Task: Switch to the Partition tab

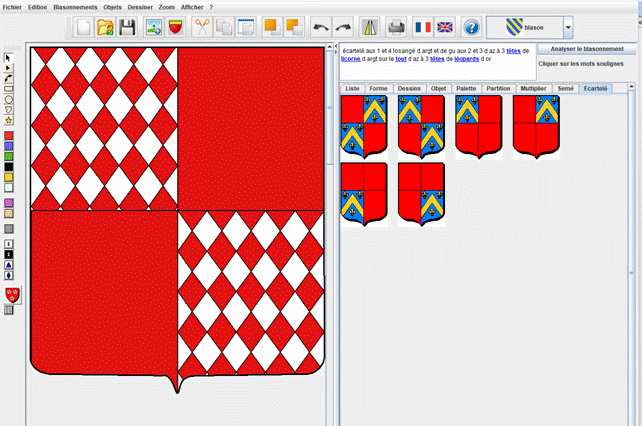Action: (498, 88)
